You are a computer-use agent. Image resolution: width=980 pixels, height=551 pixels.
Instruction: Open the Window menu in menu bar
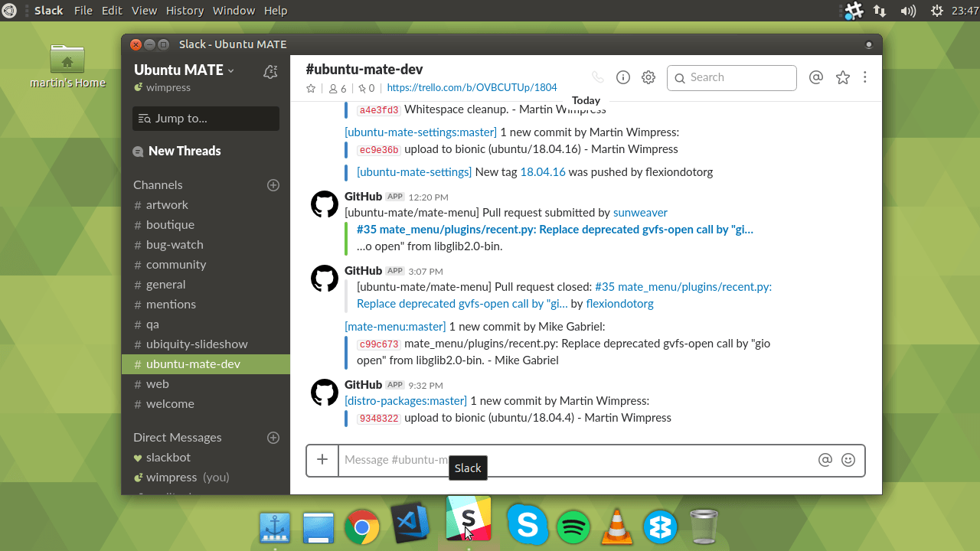(234, 11)
